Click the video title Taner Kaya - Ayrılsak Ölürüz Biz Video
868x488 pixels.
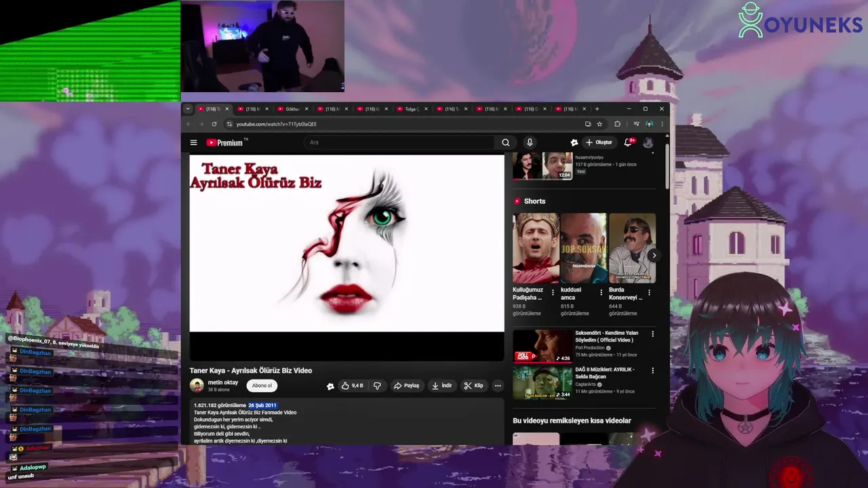[251, 371]
